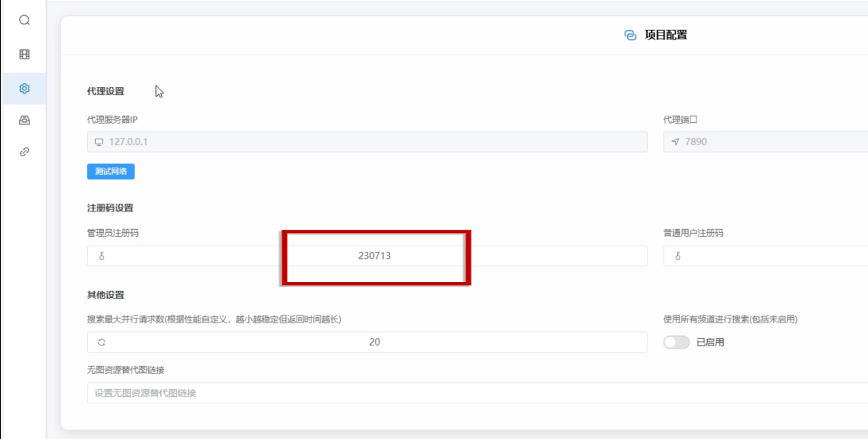Select the settings gear icon in the sidebar
The height and width of the screenshot is (439, 868).
[x=24, y=89]
